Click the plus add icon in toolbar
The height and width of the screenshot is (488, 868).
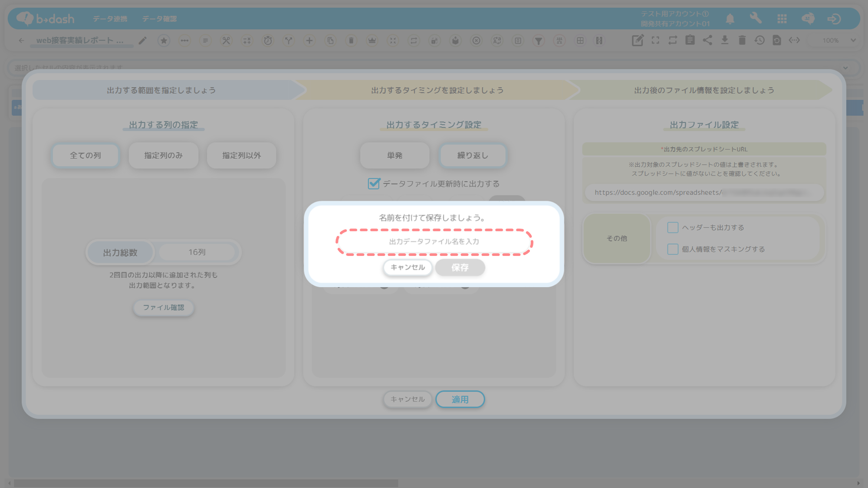(309, 40)
